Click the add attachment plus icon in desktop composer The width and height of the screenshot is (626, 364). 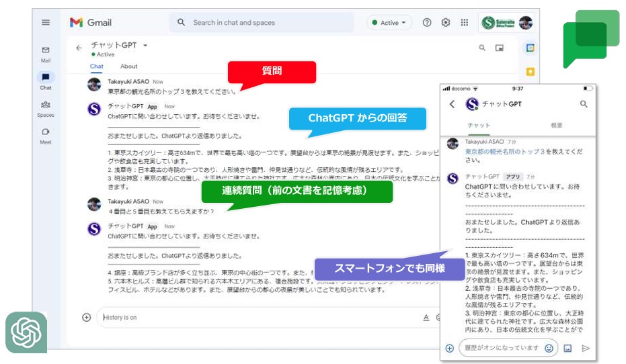pos(87,318)
